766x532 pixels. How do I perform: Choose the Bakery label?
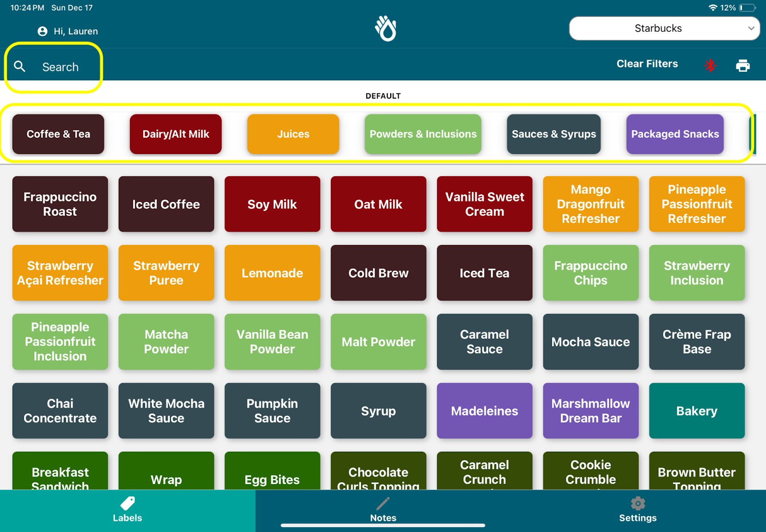pyautogui.click(x=697, y=411)
